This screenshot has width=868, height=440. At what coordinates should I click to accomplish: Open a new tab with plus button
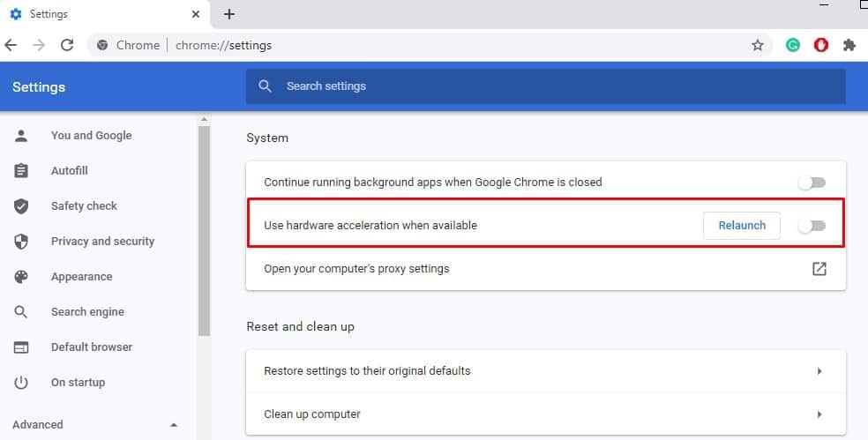[x=229, y=14]
